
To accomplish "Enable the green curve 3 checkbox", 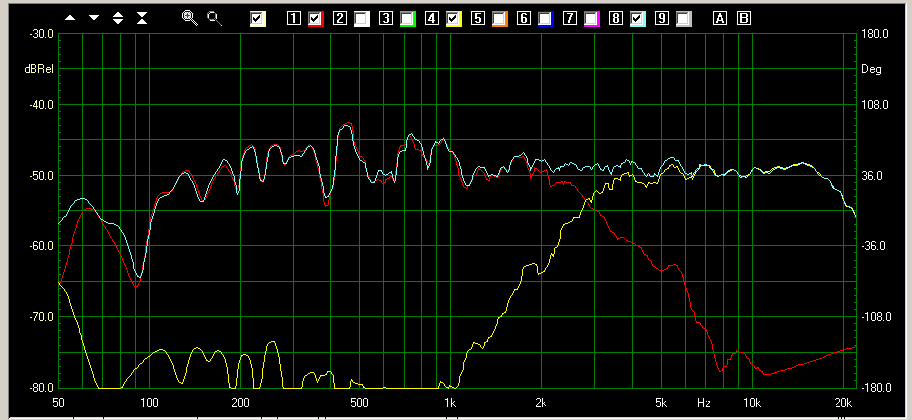I will (408, 18).
